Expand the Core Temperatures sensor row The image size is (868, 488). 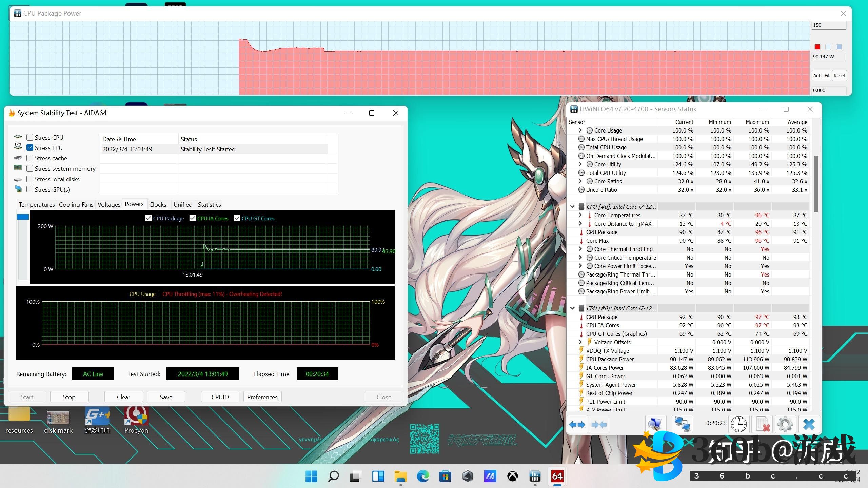point(580,215)
